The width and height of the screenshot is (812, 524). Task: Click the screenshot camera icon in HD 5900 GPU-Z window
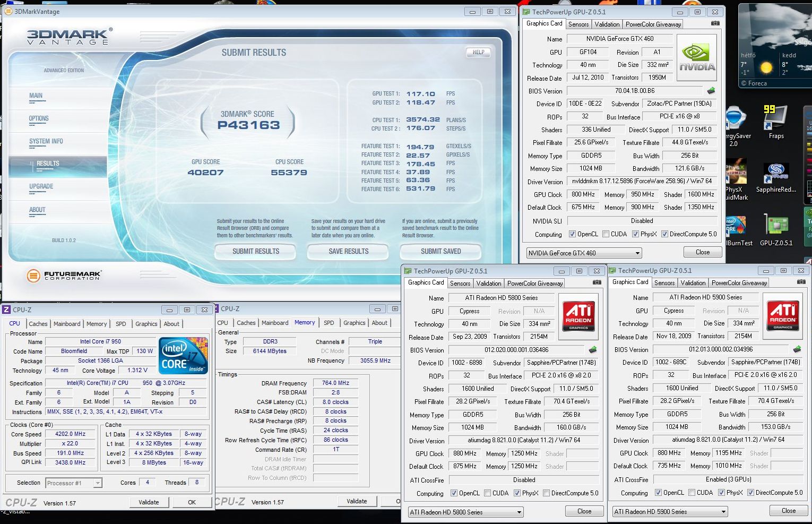pos(801,282)
